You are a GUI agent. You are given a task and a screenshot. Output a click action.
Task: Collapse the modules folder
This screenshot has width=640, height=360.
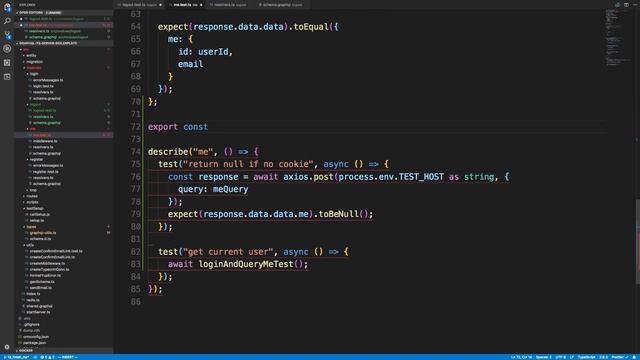tap(34, 68)
